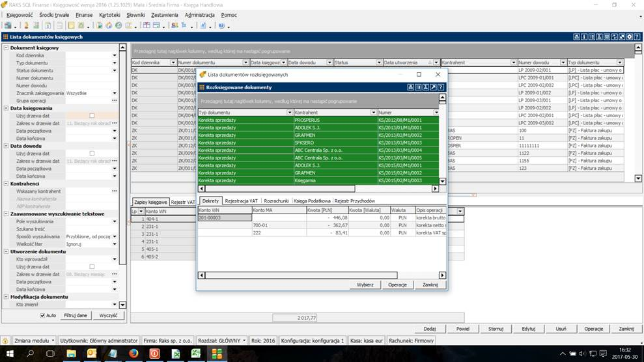
Task: Open Excel from the Windows taskbar
Action: point(195,354)
